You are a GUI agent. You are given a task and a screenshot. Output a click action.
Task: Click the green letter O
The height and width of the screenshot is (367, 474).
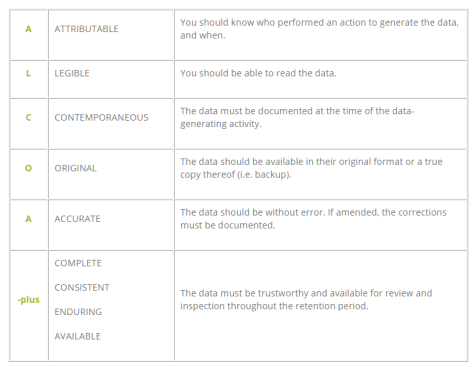click(x=29, y=168)
